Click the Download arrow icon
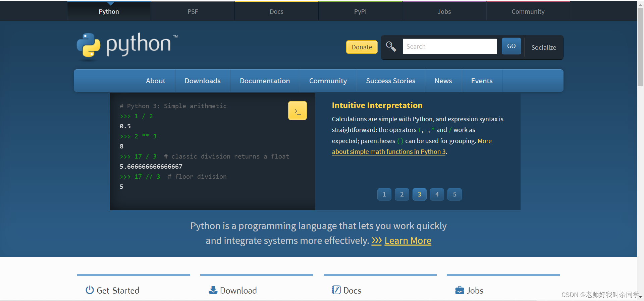 point(213,290)
